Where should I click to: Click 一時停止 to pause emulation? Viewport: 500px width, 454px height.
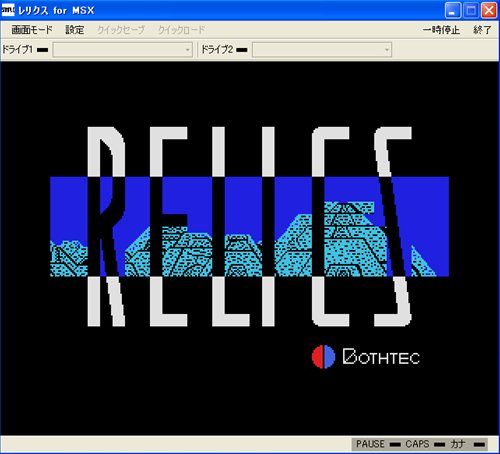(441, 30)
